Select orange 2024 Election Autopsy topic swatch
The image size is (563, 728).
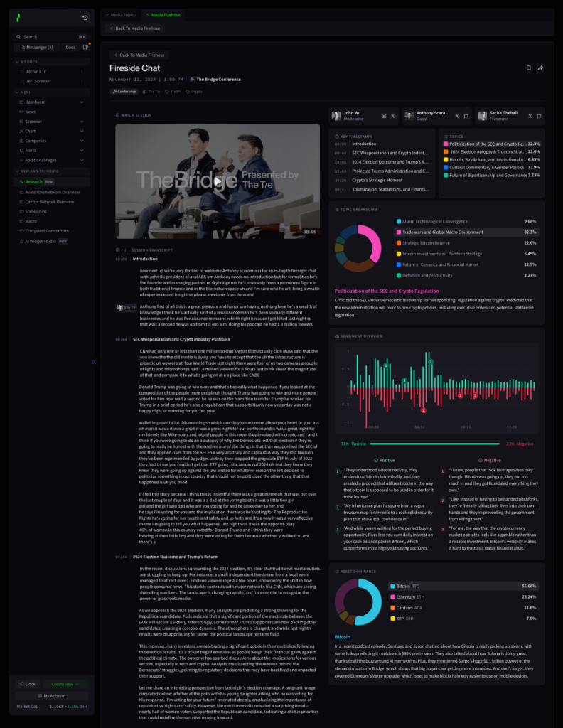click(446, 152)
